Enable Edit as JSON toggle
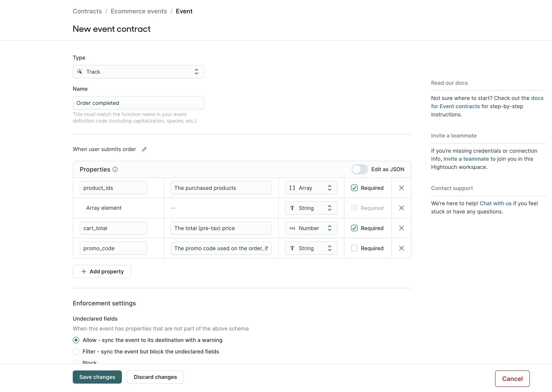Image resolution: width=552 pixels, height=392 pixels. click(x=360, y=169)
